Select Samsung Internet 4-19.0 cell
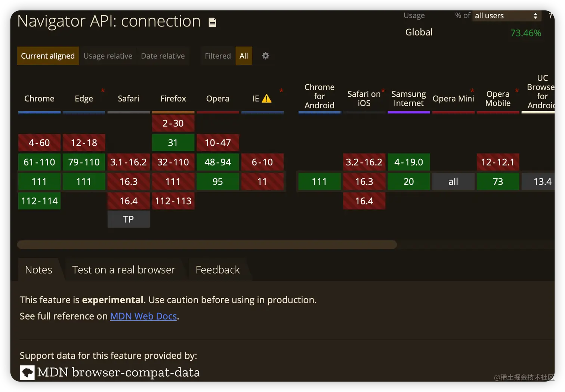 click(409, 162)
